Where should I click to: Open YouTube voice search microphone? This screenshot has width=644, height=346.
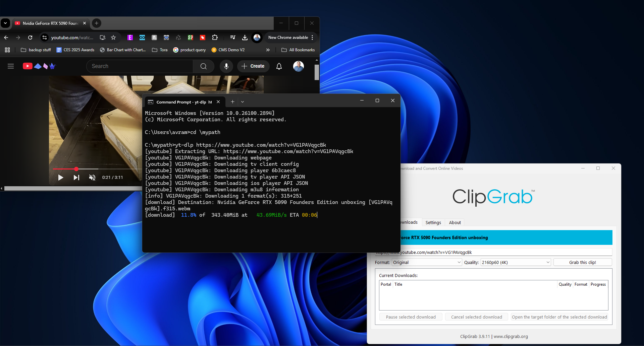[226, 66]
